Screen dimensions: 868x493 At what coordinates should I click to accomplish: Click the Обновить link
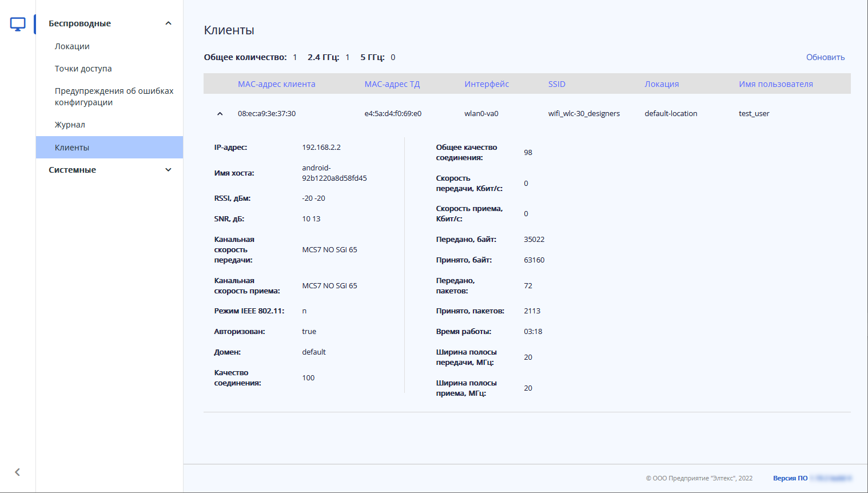click(x=825, y=57)
